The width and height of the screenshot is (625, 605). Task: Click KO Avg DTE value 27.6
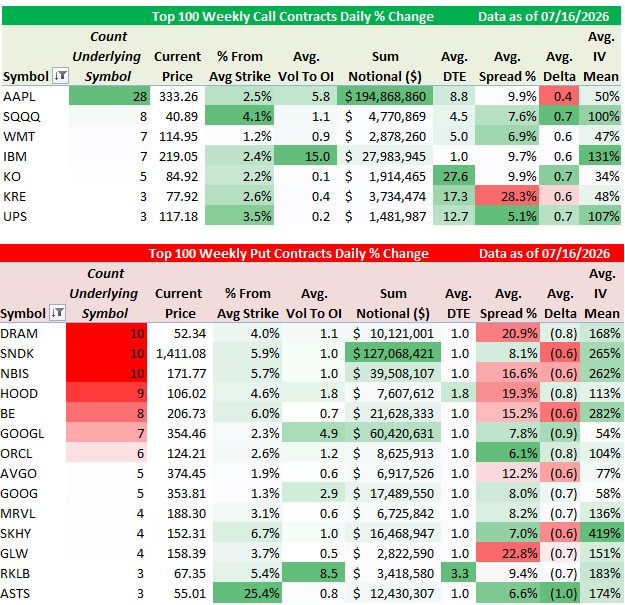click(454, 176)
